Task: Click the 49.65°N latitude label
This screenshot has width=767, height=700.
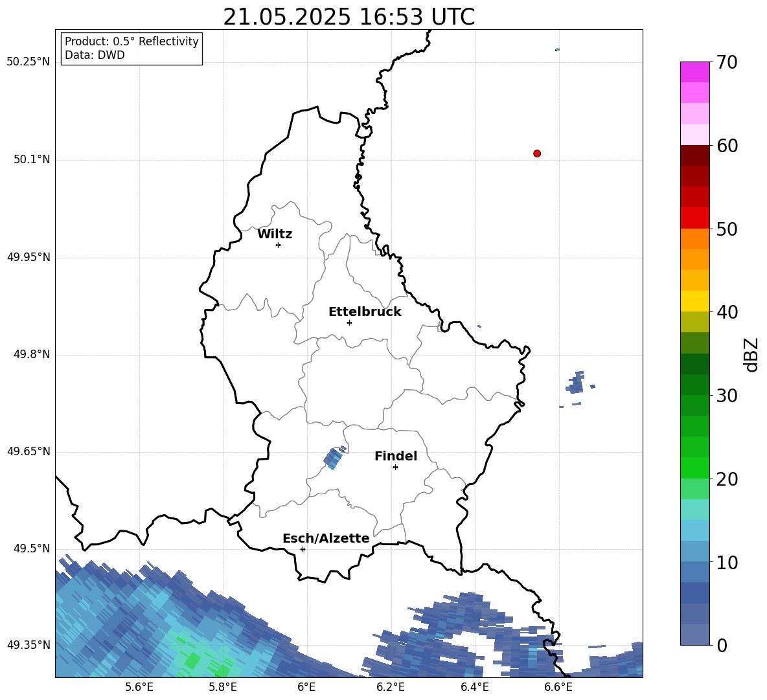Action: click(29, 451)
